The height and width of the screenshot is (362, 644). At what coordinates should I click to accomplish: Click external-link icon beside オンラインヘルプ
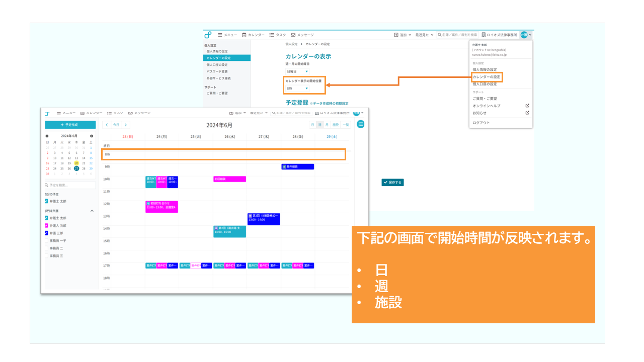pyautogui.click(x=527, y=106)
